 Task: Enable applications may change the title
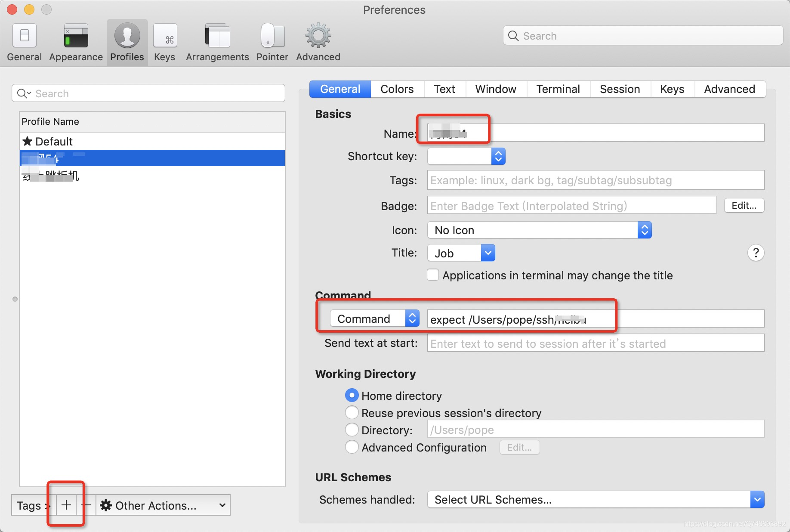(x=433, y=275)
